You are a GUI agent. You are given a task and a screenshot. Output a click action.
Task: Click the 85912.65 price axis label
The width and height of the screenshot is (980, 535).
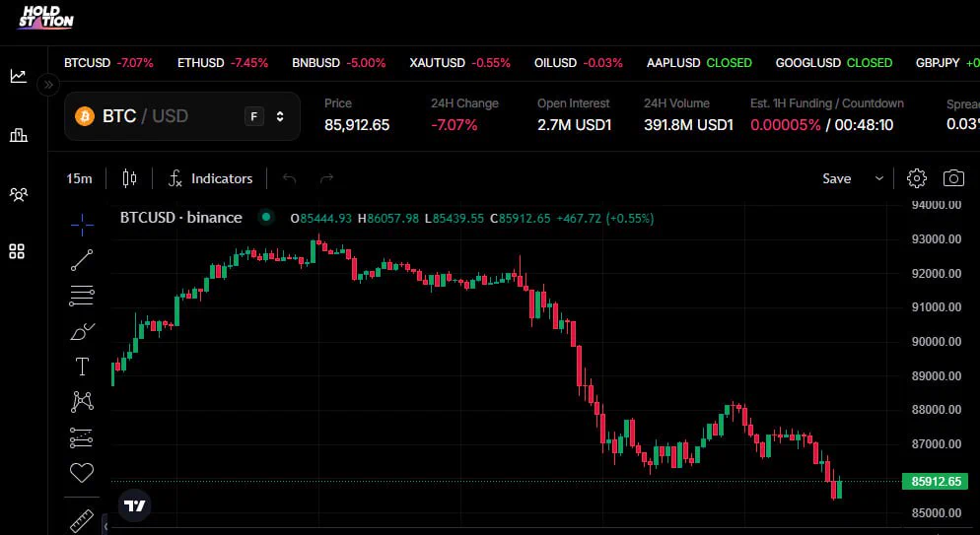pyautogui.click(x=936, y=482)
